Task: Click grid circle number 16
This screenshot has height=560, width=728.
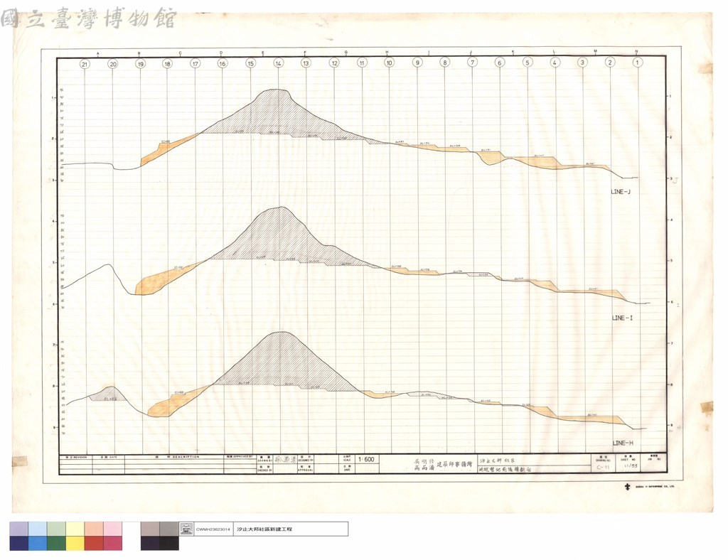Action: click(222, 63)
